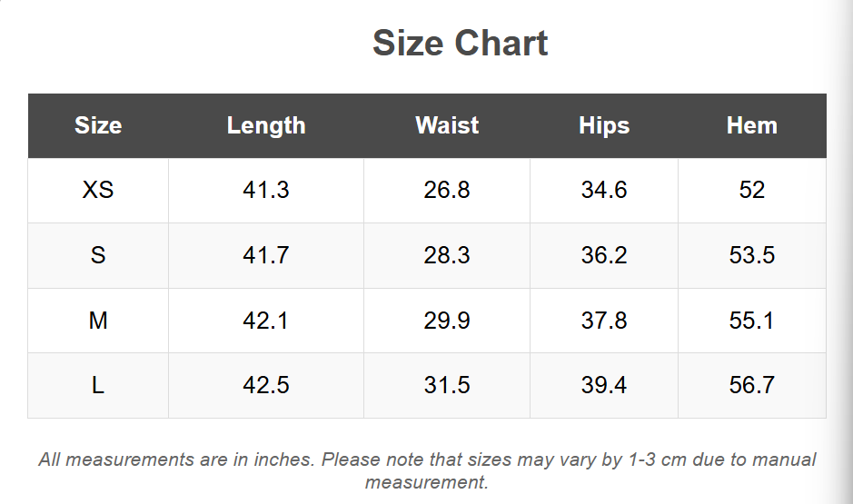The height and width of the screenshot is (504, 853).
Task: Click the XS hem value 52
Action: (x=752, y=191)
